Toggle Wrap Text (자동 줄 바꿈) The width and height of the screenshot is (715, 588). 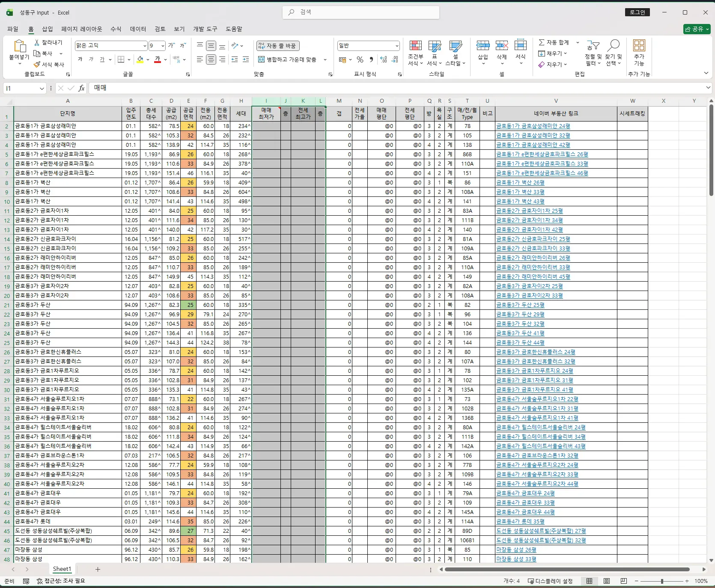coord(278,46)
